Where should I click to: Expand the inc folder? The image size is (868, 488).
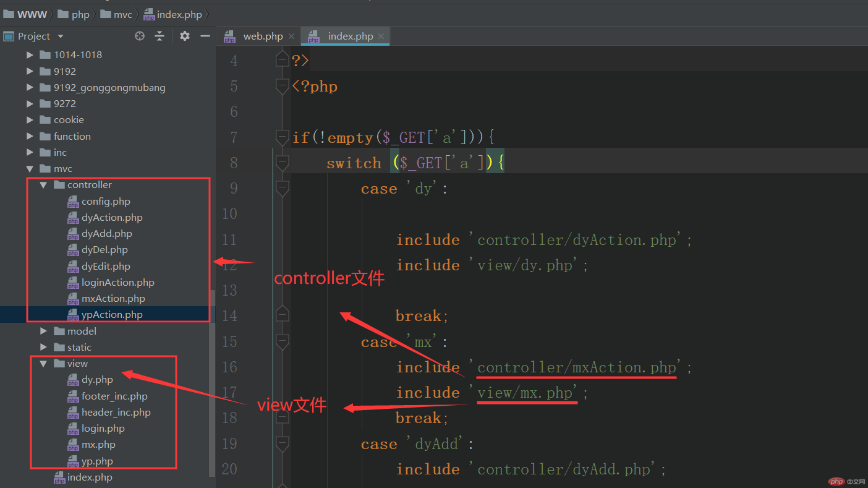tap(30, 152)
